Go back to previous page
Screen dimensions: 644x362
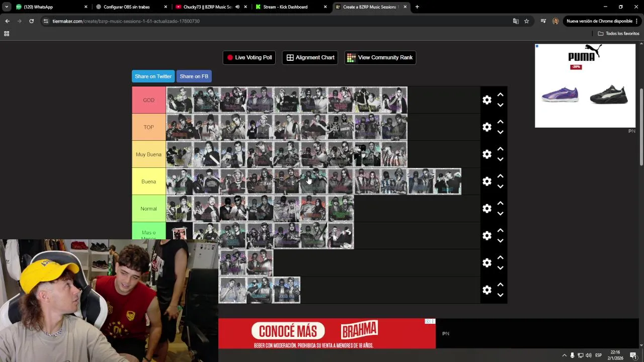tap(7, 21)
